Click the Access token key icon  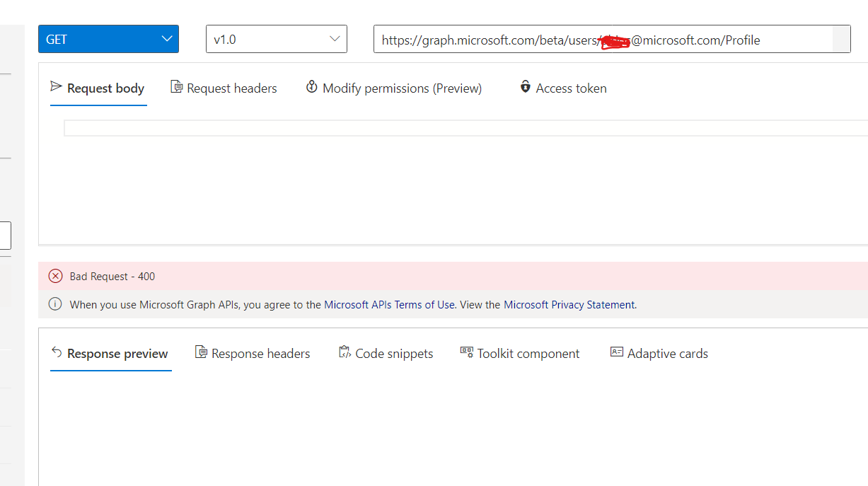pos(525,87)
